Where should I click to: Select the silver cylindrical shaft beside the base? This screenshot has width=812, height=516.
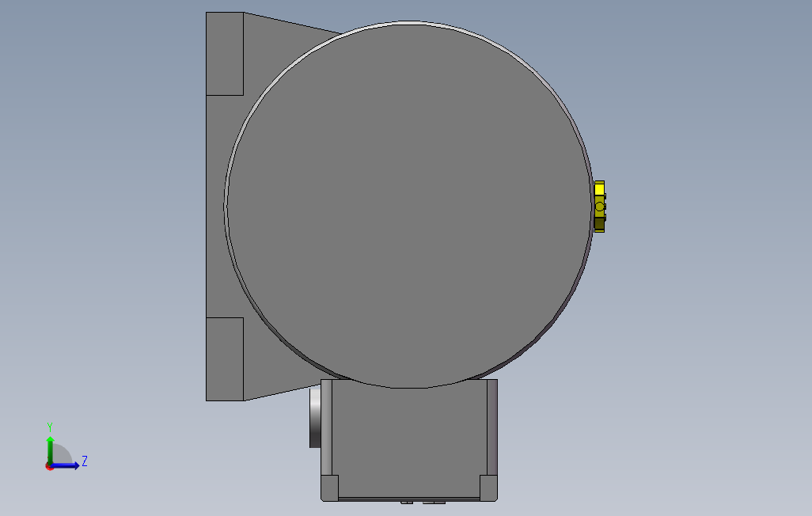315,418
